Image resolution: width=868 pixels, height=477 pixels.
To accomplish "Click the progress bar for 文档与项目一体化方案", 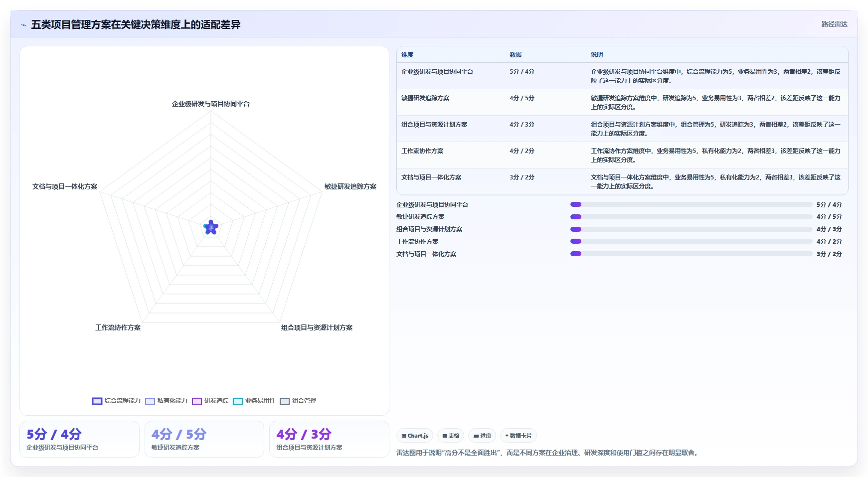I will click(x=691, y=254).
